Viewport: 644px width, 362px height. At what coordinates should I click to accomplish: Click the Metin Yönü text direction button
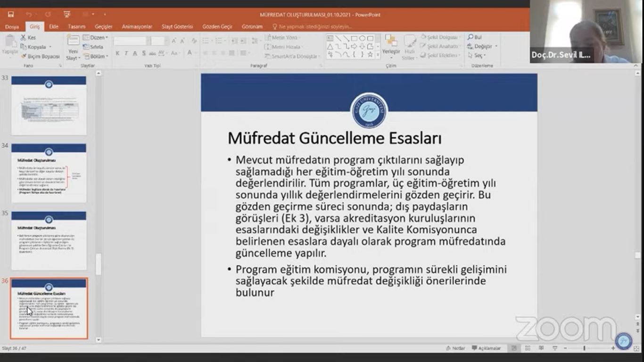tap(281, 37)
